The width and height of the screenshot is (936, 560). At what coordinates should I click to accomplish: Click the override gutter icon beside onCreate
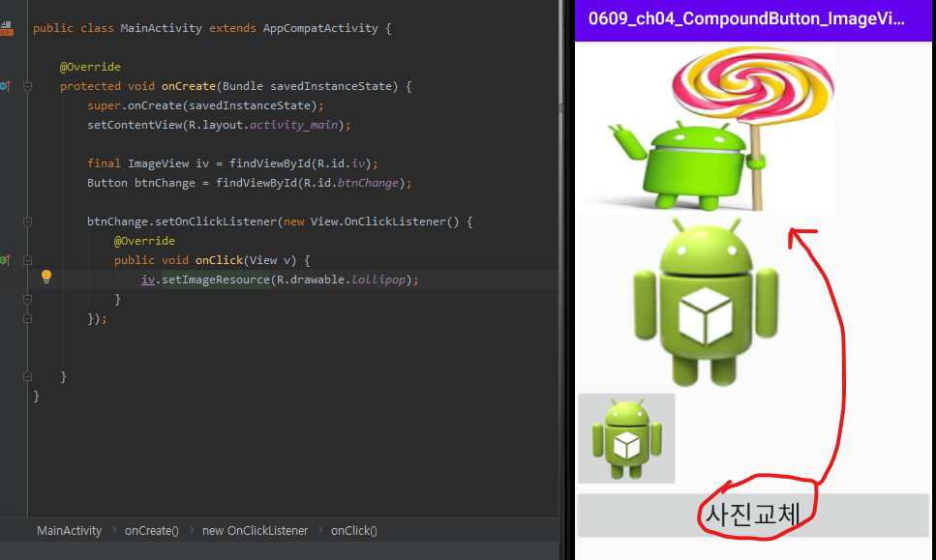[5, 86]
